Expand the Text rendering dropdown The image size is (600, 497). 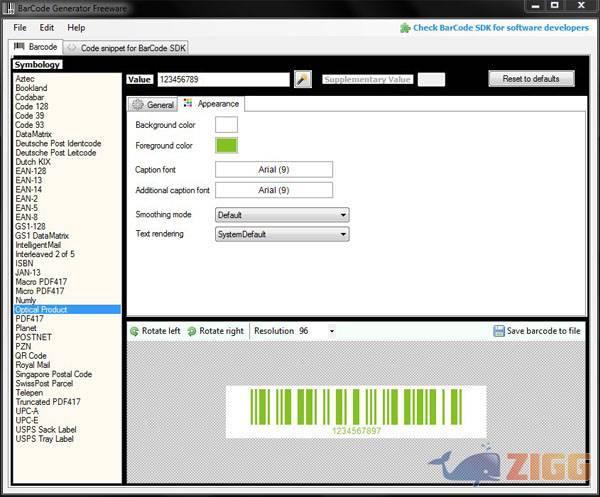[343, 234]
